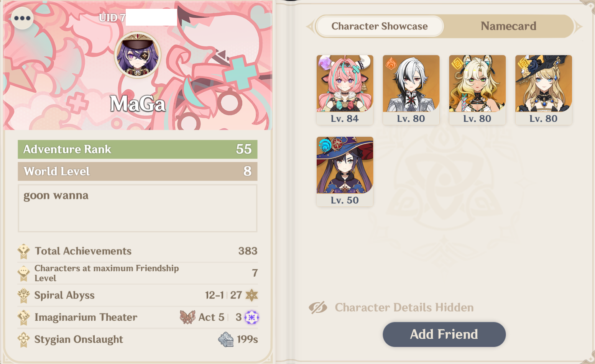Click the left arrow beside Character Showcase
595x364 pixels.
310,26
